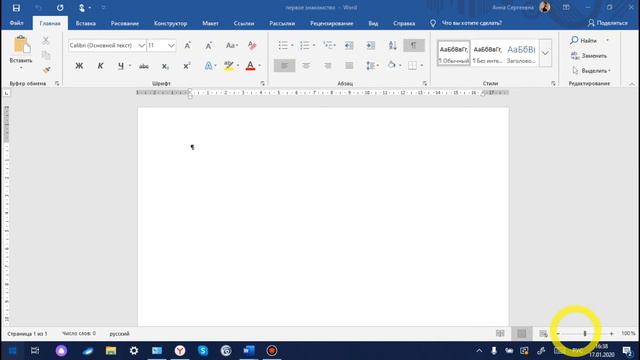Click the Cut scissors icon
Image resolution: width=640 pixels, height=360 pixels.
coord(46,40)
